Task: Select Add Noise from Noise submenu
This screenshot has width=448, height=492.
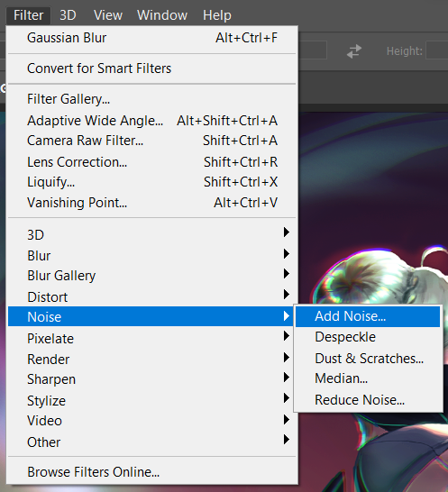Action: pyautogui.click(x=368, y=316)
